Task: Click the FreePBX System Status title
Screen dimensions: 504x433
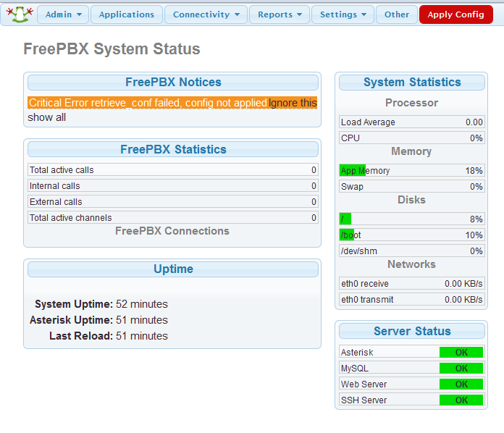Action: (x=112, y=49)
